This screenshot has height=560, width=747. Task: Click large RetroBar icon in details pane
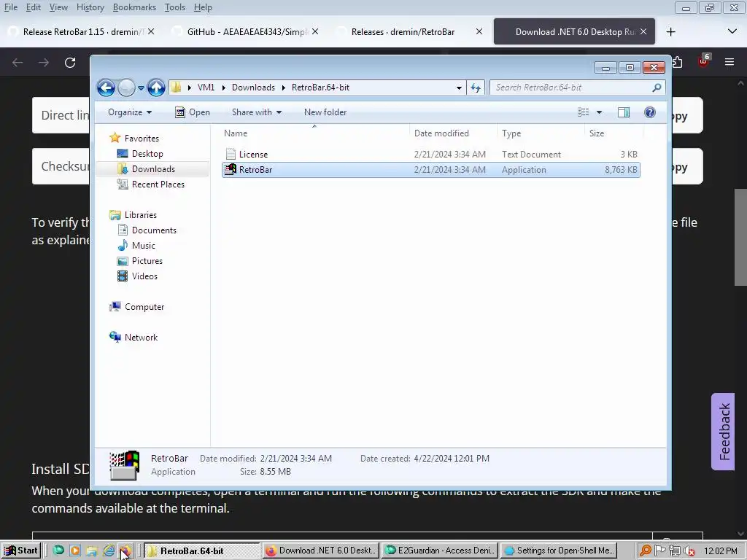point(124,465)
